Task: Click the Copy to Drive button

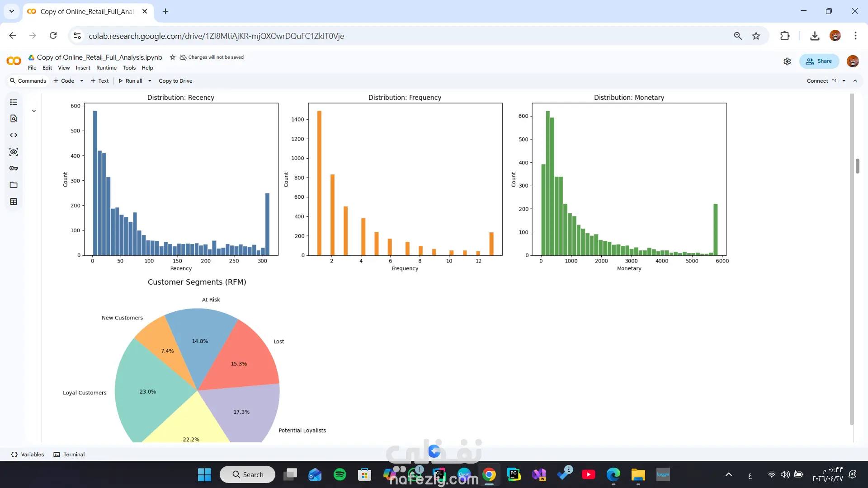Action: [175, 81]
